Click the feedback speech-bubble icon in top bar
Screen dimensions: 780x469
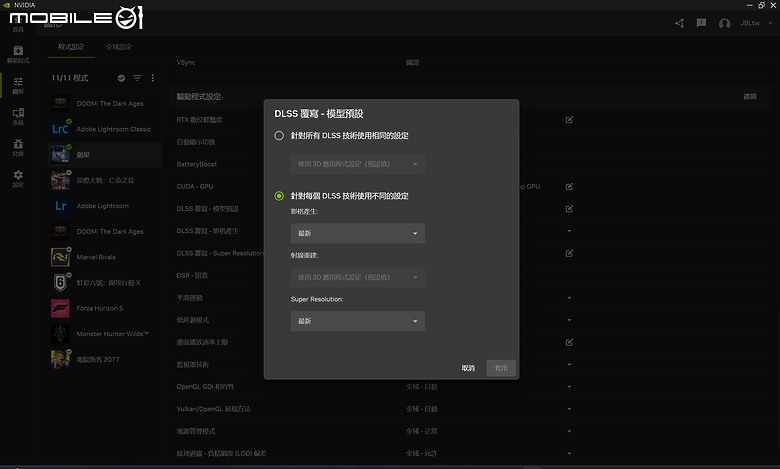coord(701,23)
